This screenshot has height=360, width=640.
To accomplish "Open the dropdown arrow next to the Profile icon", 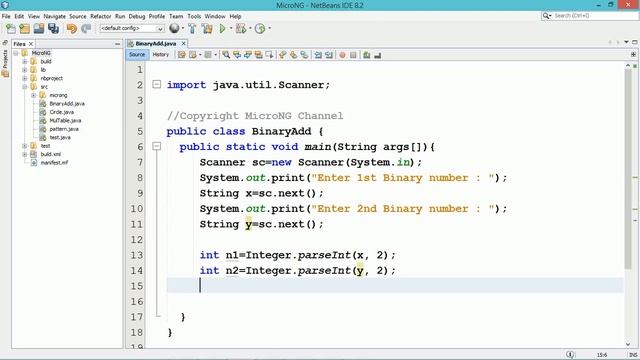I will [x=269, y=28].
